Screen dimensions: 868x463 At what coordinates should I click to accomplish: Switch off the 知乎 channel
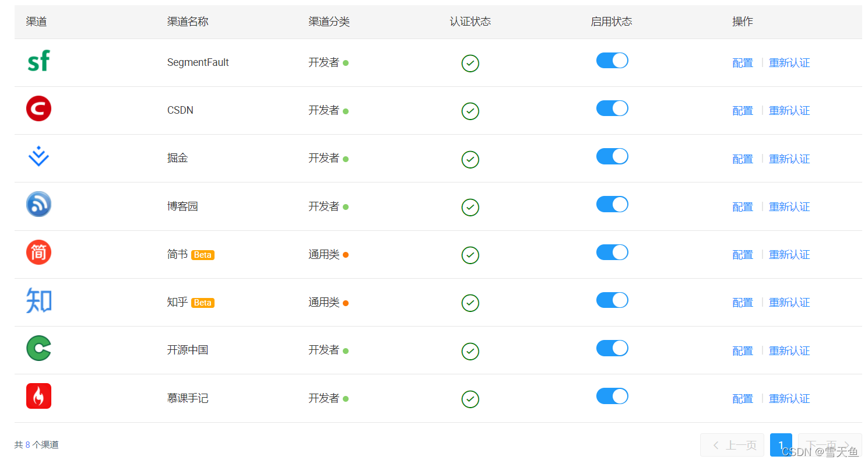(612, 300)
